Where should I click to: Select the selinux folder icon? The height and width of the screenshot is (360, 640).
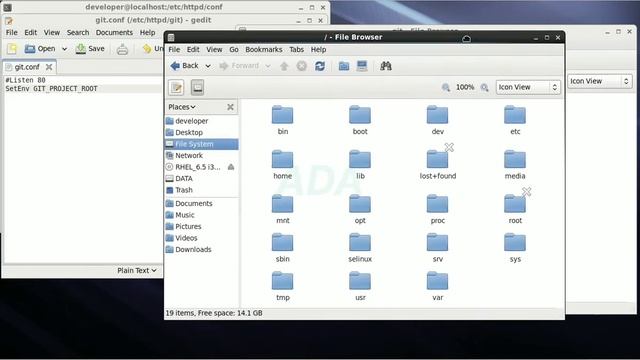(x=360, y=242)
